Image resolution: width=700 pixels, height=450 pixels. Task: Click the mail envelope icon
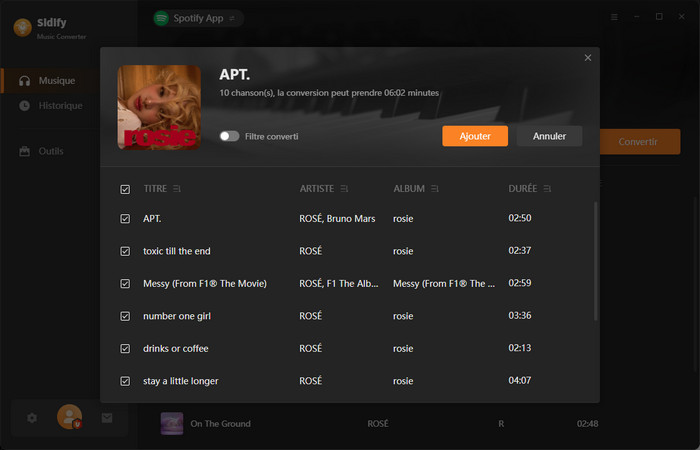(107, 418)
